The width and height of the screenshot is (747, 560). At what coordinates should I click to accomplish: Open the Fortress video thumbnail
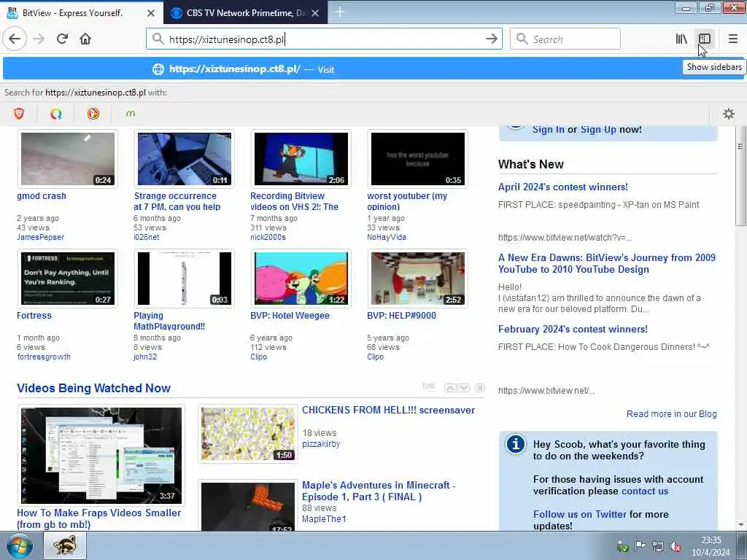(x=68, y=278)
